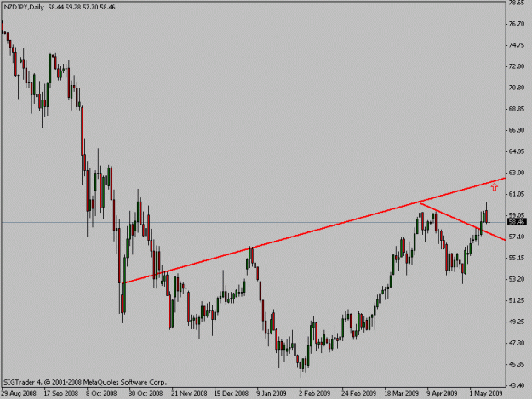Click the 47.30 price axis label

pyautogui.click(x=517, y=343)
